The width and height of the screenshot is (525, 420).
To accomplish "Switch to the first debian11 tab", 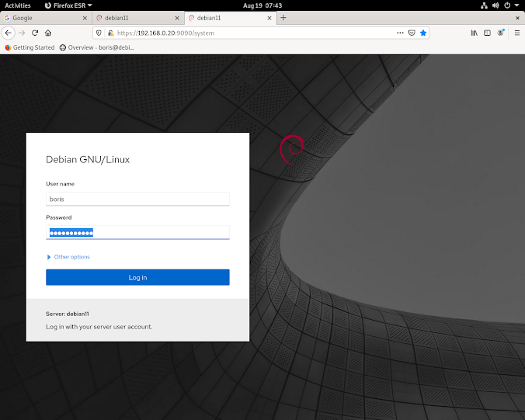I will click(138, 18).
